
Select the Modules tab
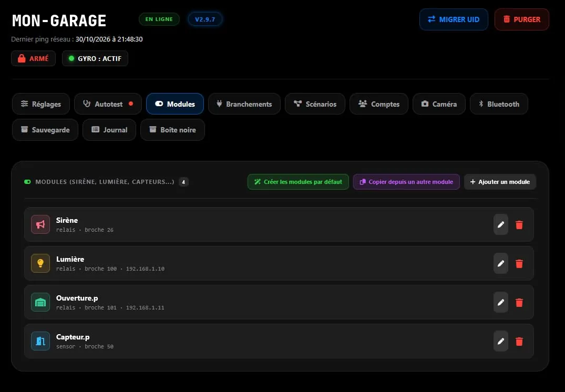point(175,104)
